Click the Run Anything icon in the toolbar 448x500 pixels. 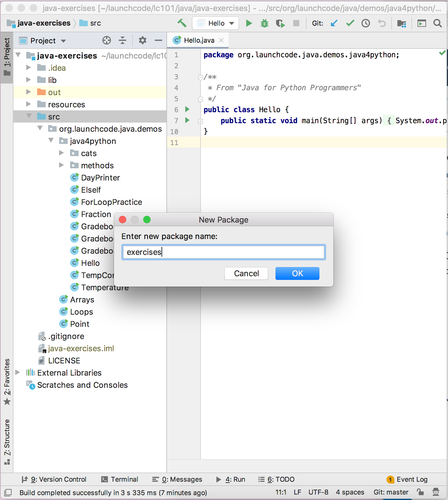pyautogui.click(x=422, y=23)
